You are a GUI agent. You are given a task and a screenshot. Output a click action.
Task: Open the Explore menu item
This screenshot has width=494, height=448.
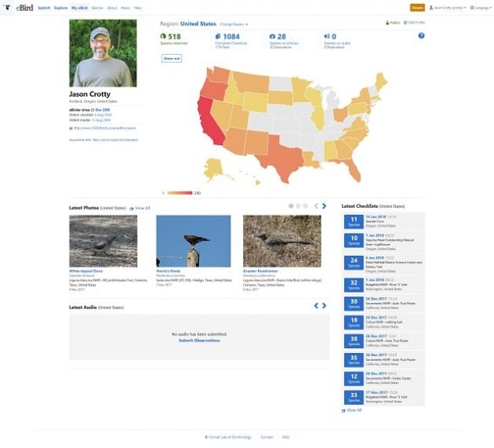pos(61,8)
